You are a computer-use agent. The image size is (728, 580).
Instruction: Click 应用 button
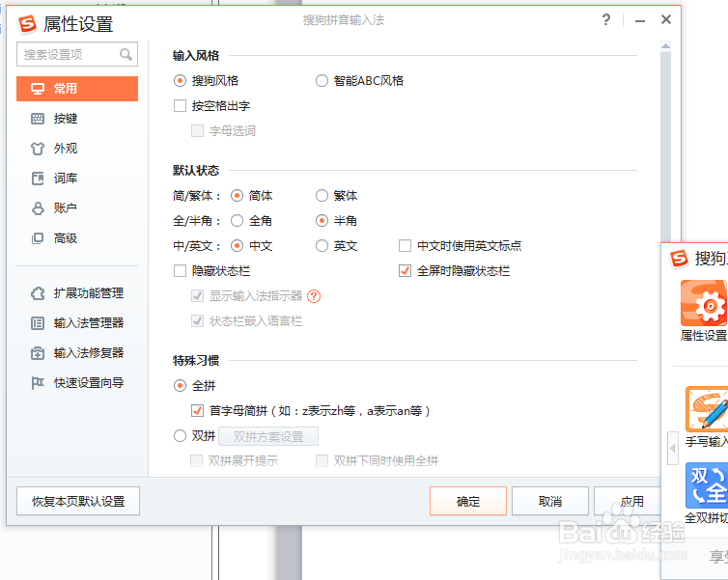[628, 501]
